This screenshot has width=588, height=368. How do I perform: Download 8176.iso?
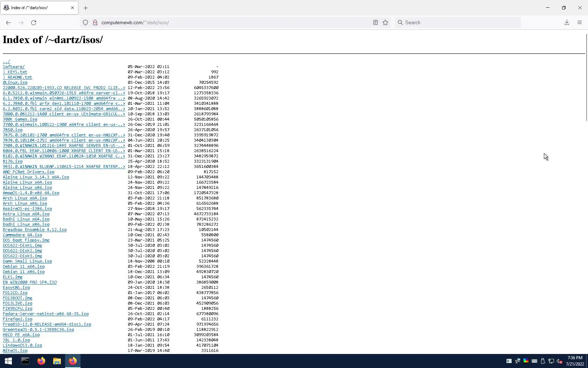[13, 161]
